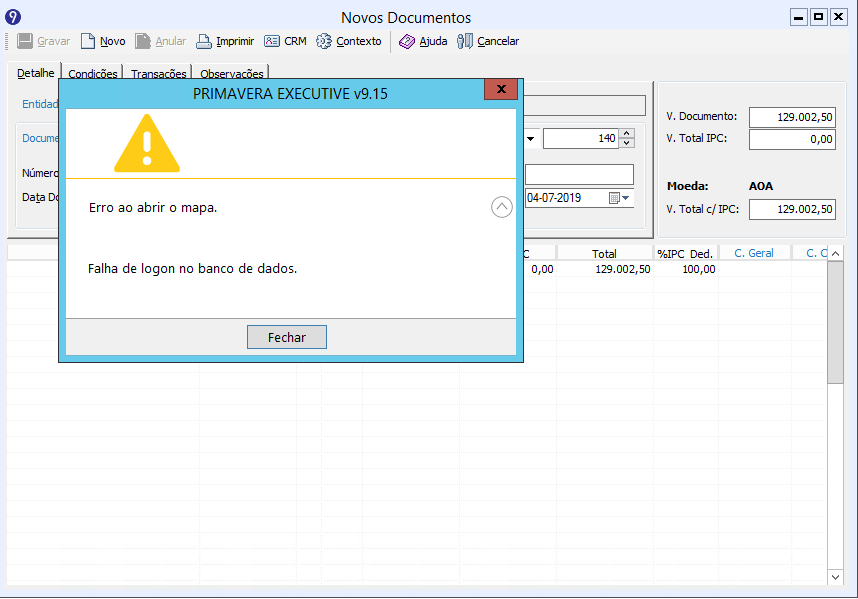Open Ajuda help book icon
The height and width of the screenshot is (599, 858).
point(407,42)
